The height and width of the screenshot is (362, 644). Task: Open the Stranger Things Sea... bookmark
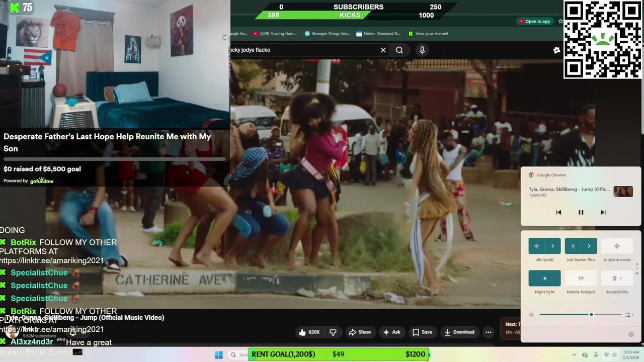click(x=327, y=34)
